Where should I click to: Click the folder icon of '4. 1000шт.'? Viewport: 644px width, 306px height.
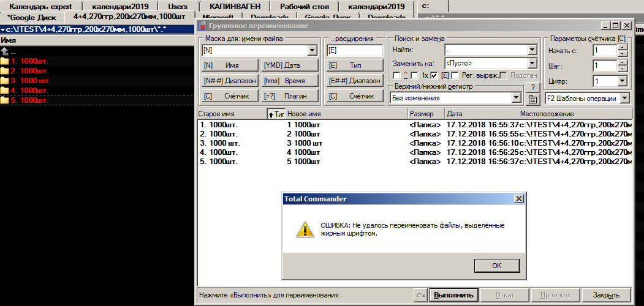[4, 90]
